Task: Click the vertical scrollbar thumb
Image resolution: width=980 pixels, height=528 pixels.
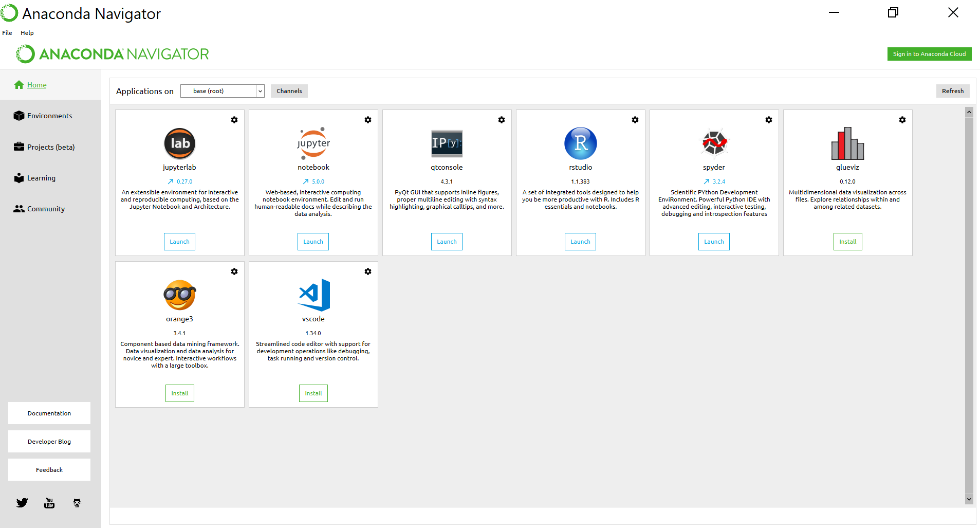Action: click(x=969, y=305)
